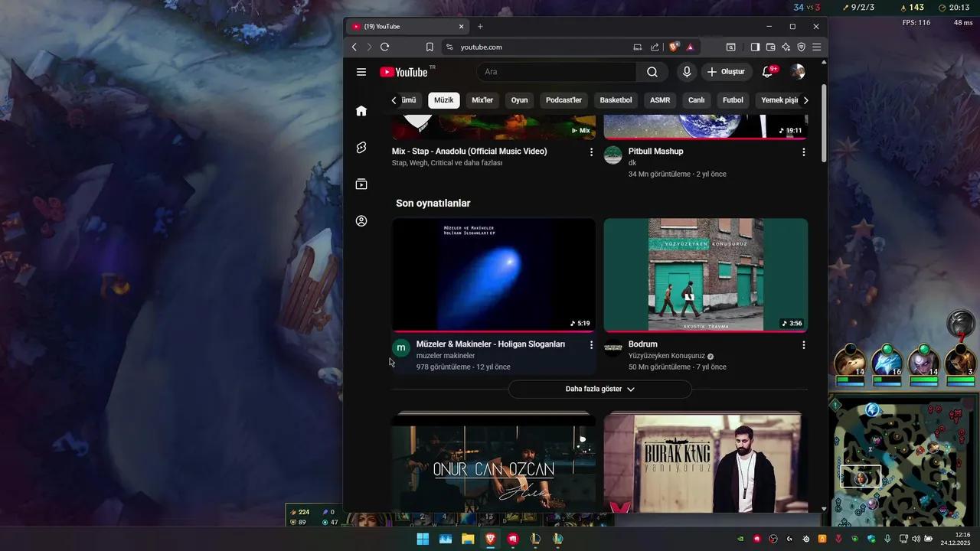Open Shorts from the sidebar
The image size is (980, 551).
[361, 147]
